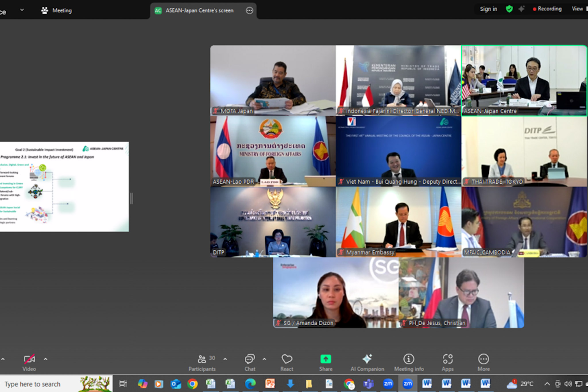588x392 pixels.
Task: Open the React emoji menu
Action: (287, 363)
